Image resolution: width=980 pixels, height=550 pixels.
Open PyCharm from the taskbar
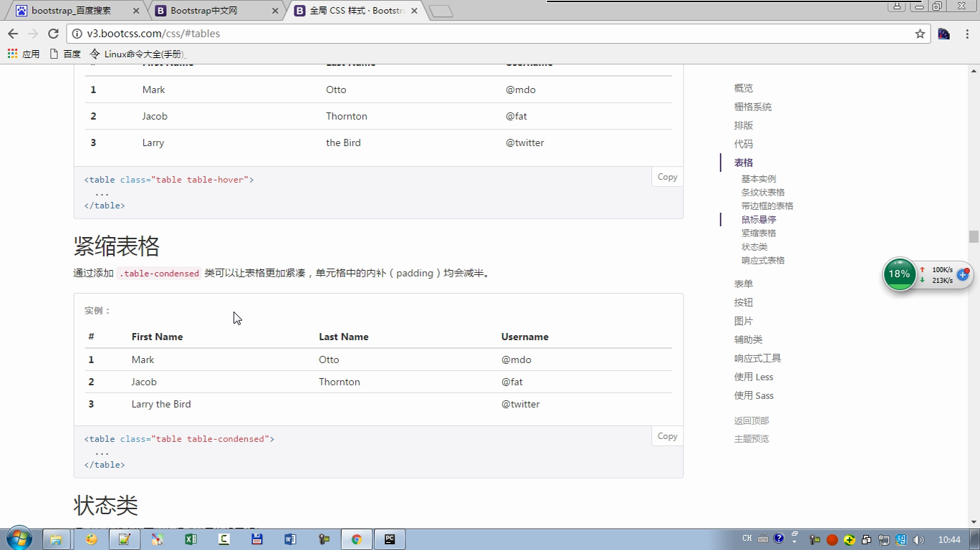[390, 539]
